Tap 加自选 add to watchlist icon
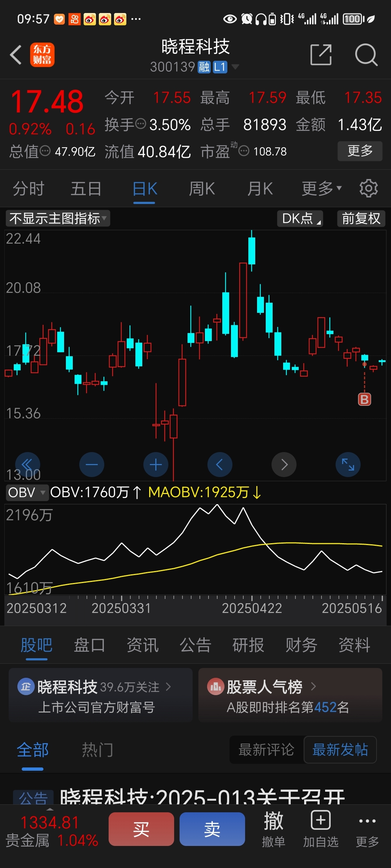This screenshot has height=868, width=391. [x=321, y=829]
